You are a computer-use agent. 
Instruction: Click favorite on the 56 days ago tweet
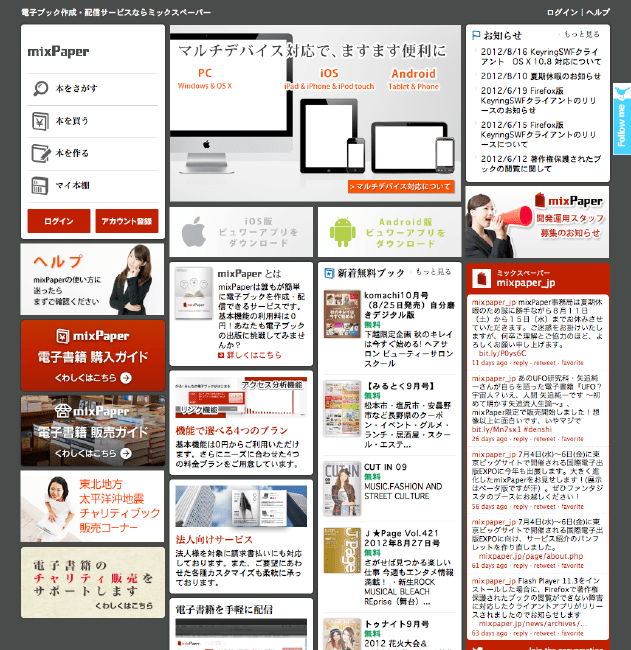(x=572, y=507)
